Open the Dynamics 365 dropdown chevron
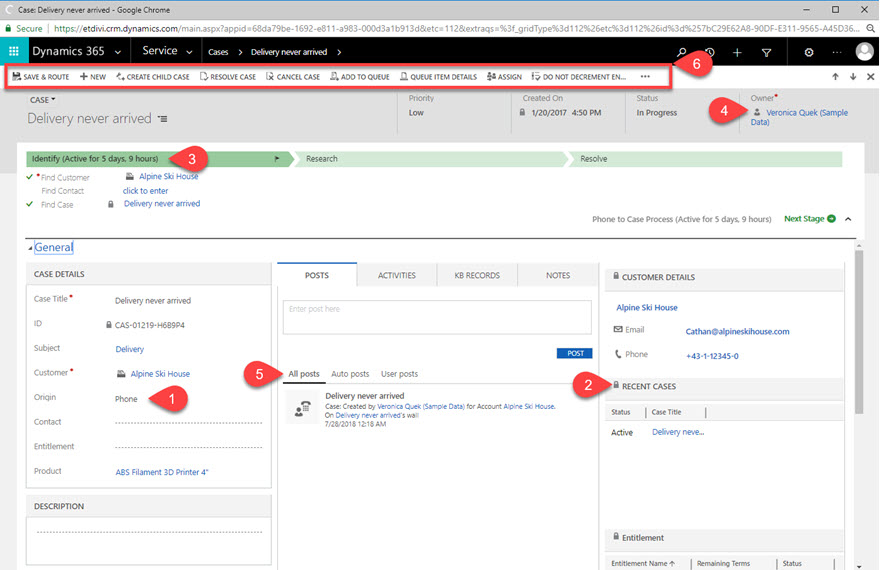 coord(118,52)
